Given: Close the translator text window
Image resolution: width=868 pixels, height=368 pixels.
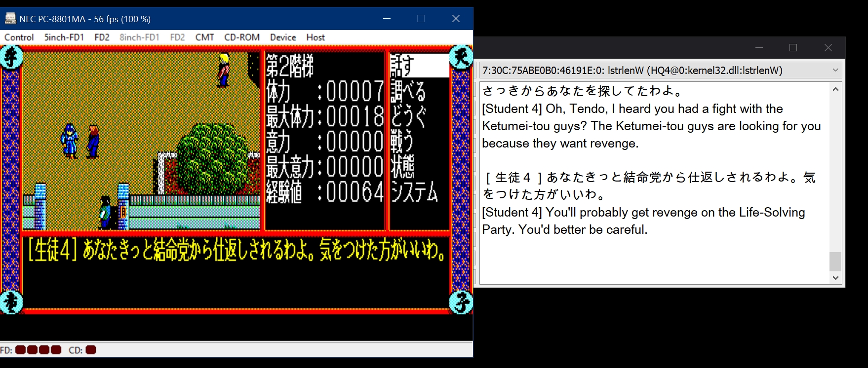Looking at the screenshot, I should [x=828, y=48].
